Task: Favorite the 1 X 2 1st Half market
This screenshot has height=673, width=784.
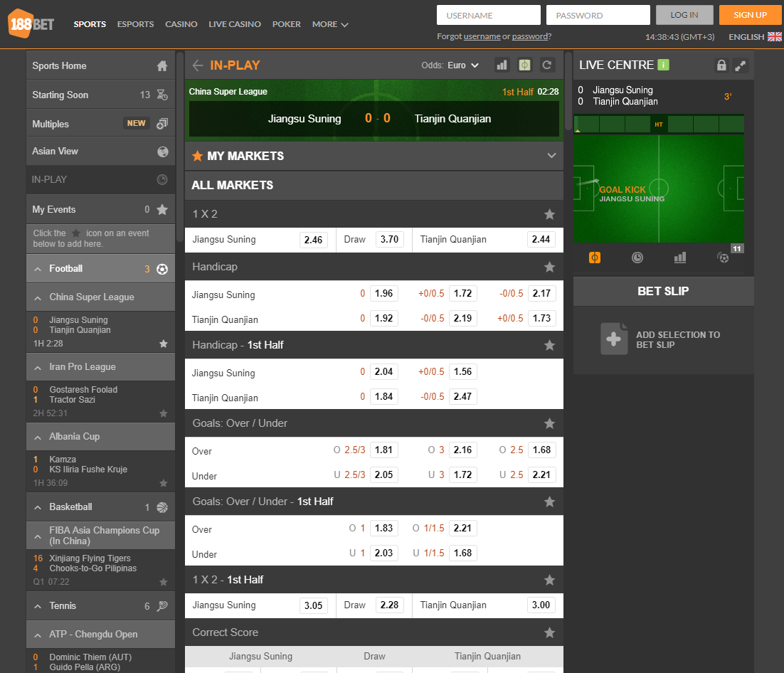Action: (549, 580)
